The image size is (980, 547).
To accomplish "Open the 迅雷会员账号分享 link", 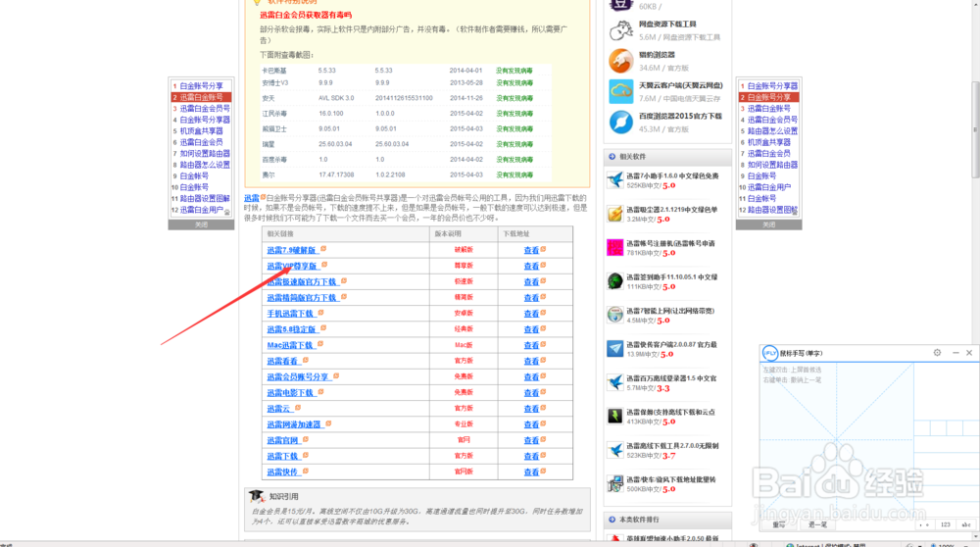I will click(299, 377).
